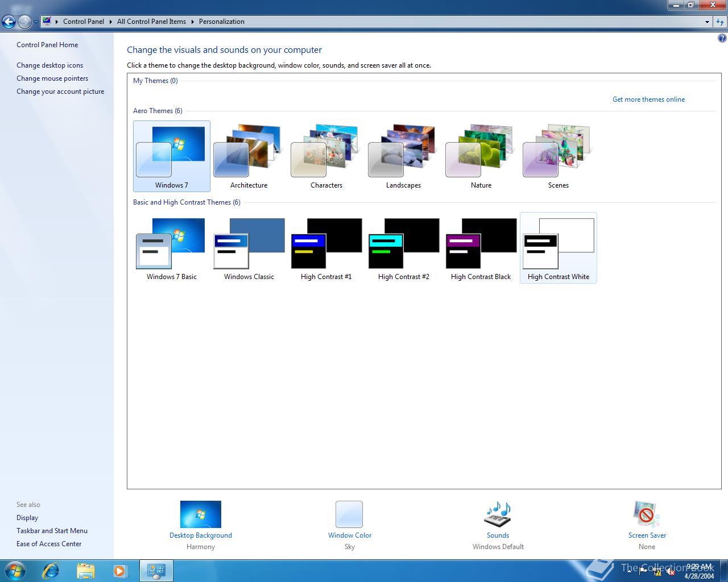Image resolution: width=728 pixels, height=582 pixels.
Task: Open the Sounds settings icon
Action: coord(498,514)
